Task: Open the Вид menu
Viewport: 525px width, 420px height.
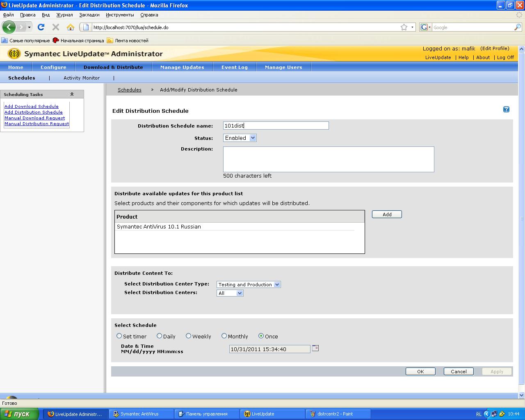Action: coord(46,15)
